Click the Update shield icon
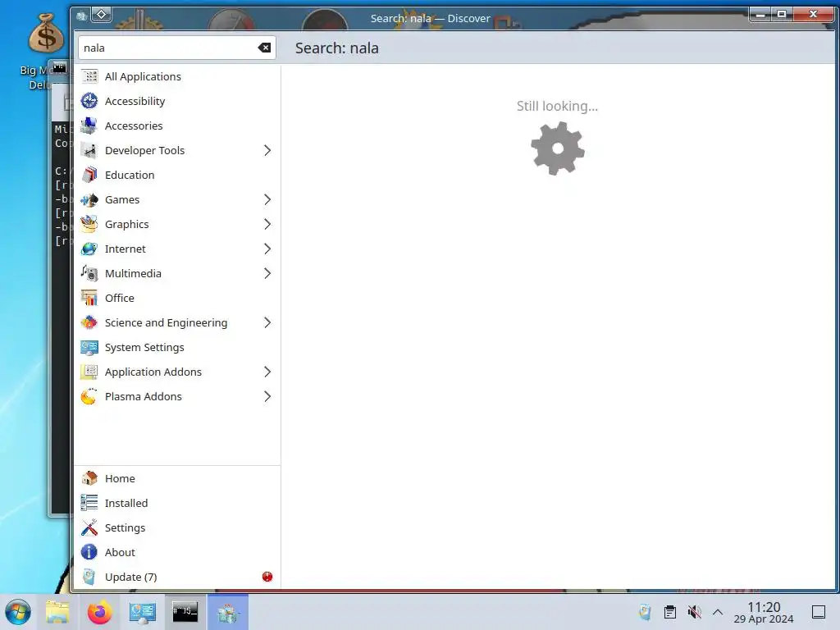This screenshot has width=840, height=630. pyautogui.click(x=89, y=577)
